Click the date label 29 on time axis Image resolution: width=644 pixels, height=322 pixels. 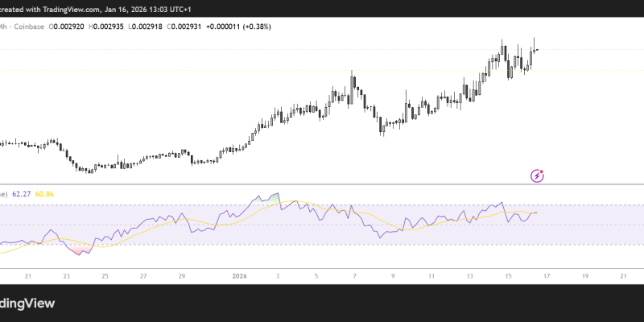pyautogui.click(x=183, y=275)
